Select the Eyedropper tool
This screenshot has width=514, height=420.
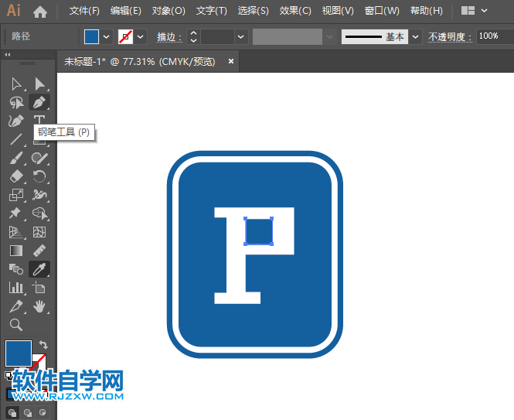(39, 269)
